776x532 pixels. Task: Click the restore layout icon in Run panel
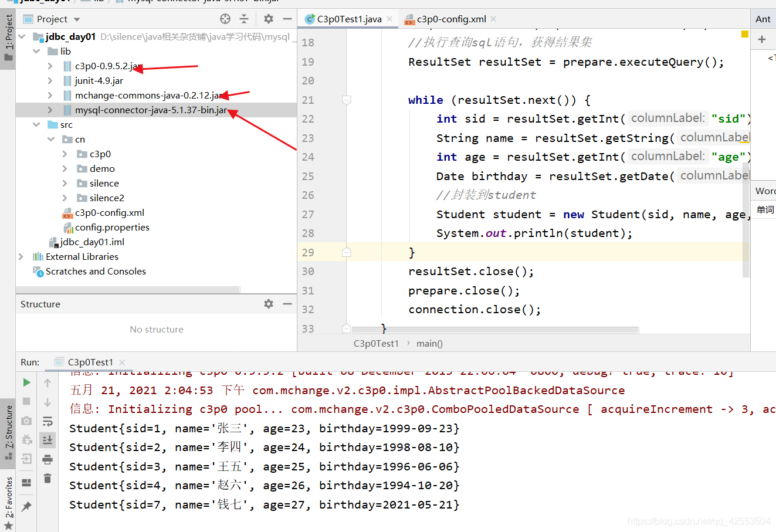point(26,483)
